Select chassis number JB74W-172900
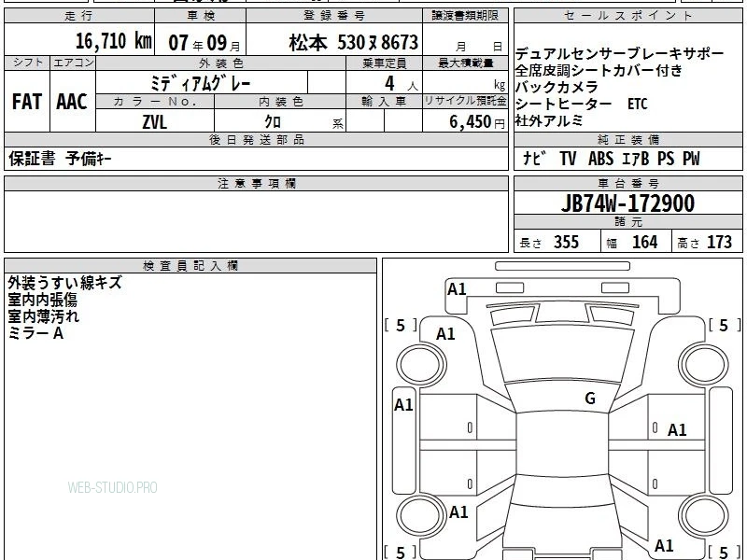Image resolution: width=747 pixels, height=560 pixels. tap(627, 203)
